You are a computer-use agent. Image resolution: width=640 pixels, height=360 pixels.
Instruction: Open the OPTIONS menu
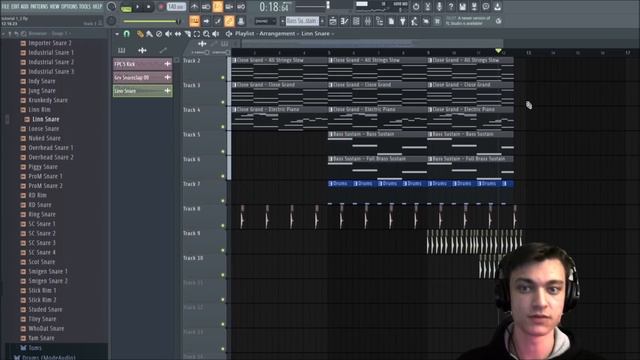click(70, 7)
